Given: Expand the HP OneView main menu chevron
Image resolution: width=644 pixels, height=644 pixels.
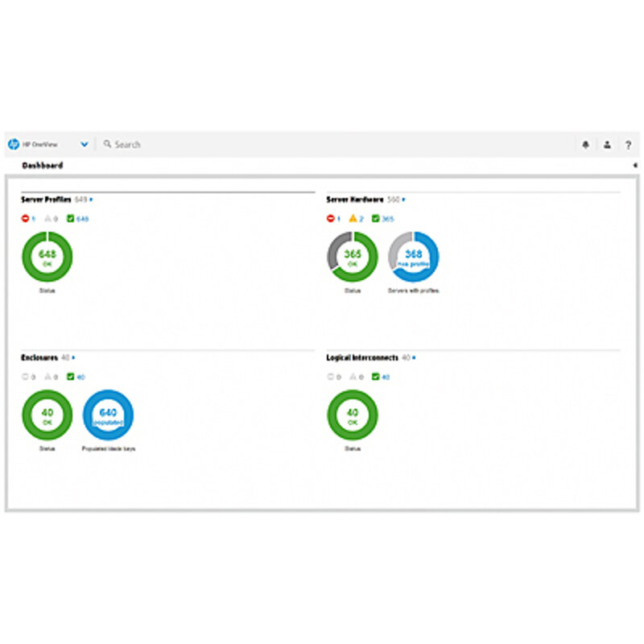Looking at the screenshot, I should 85,145.
